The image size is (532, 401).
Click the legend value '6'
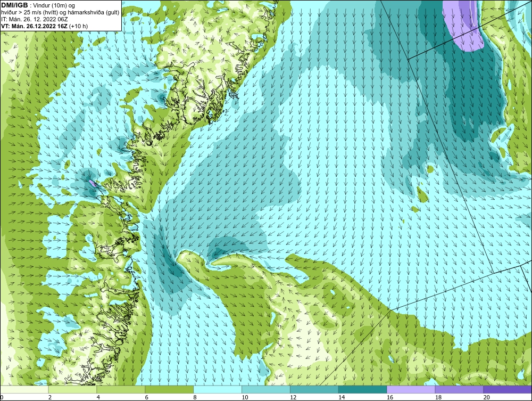point(147,397)
